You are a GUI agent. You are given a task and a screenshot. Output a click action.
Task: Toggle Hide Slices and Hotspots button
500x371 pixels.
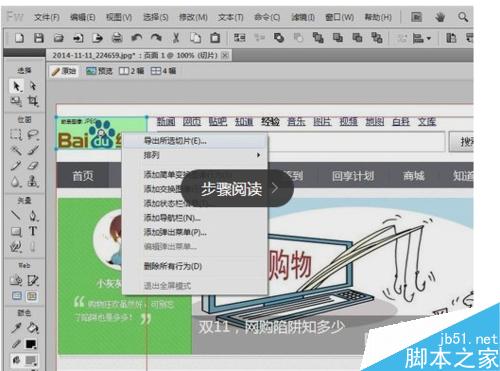[17, 296]
